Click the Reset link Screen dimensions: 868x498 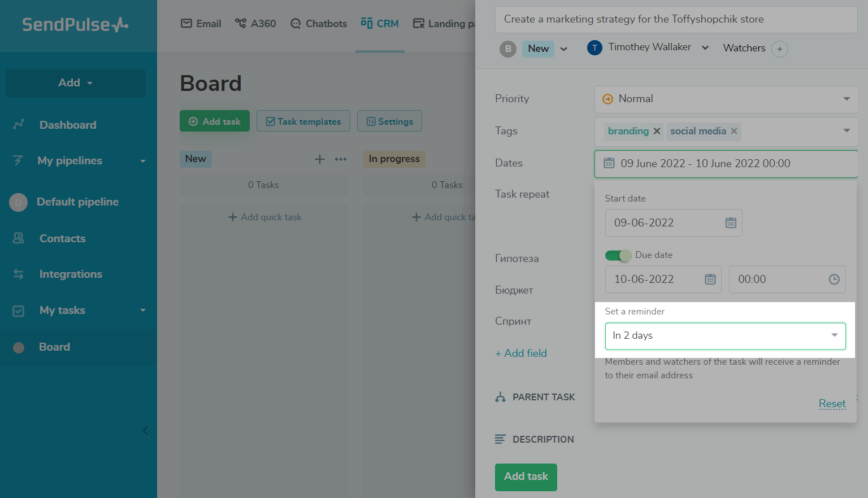click(832, 404)
